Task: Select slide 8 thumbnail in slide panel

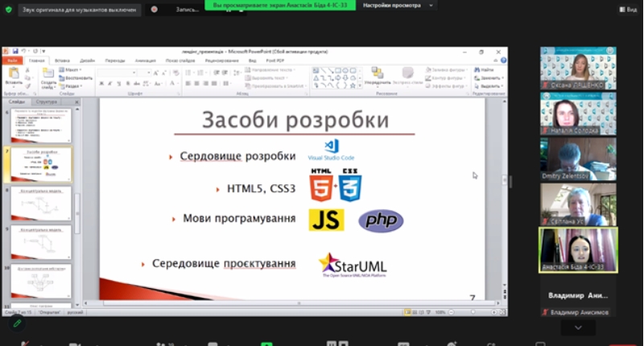Action: pyautogui.click(x=41, y=204)
